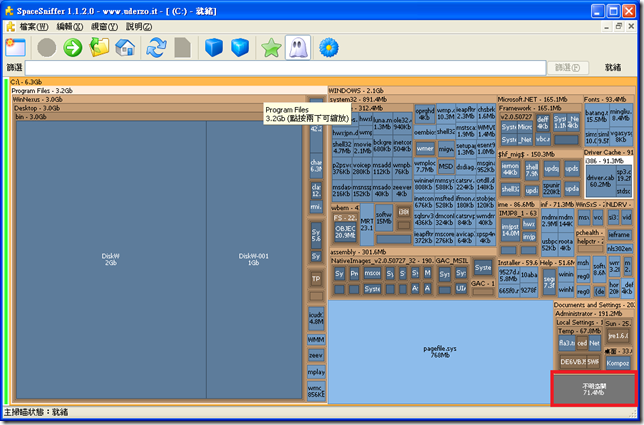
Task: Select the DiskW 2Gb block
Action: [110, 260]
